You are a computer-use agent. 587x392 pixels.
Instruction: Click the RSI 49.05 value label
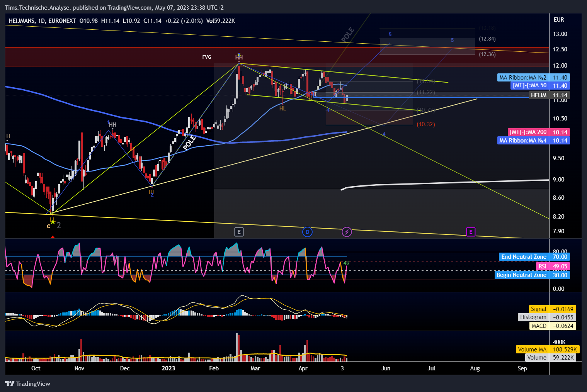coord(553,266)
